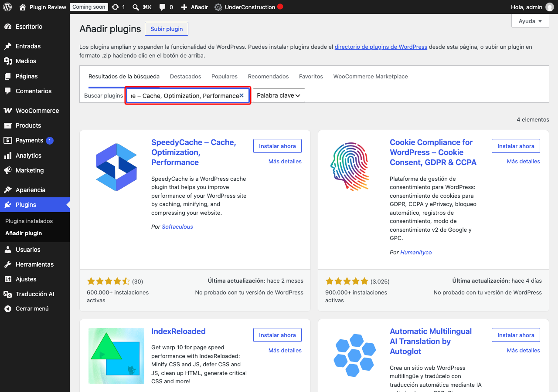This screenshot has width=558, height=392.
Task: Install the Automatic Multilingual AI Translation plugin
Action: coord(516,335)
